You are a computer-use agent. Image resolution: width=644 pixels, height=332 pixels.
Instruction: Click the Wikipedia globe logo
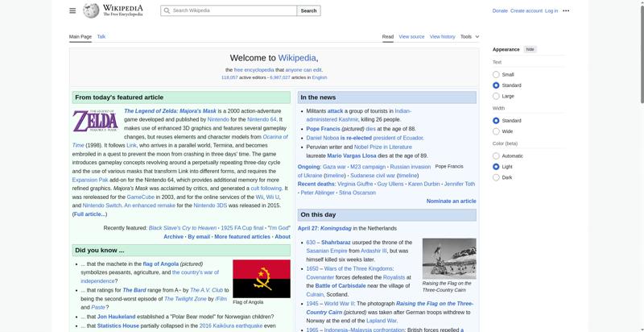pos(91,10)
